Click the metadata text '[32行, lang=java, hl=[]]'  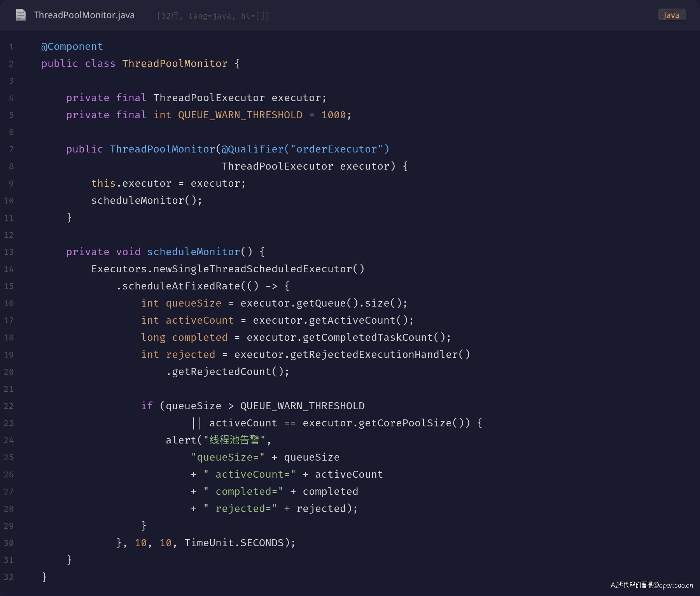point(213,16)
